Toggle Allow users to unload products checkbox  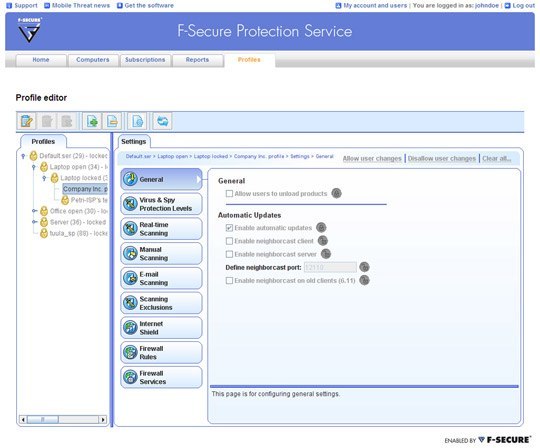pyautogui.click(x=229, y=194)
